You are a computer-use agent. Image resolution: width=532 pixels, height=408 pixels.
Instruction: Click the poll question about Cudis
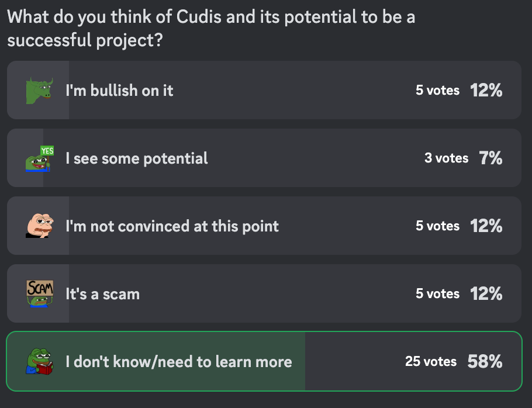tap(210, 28)
